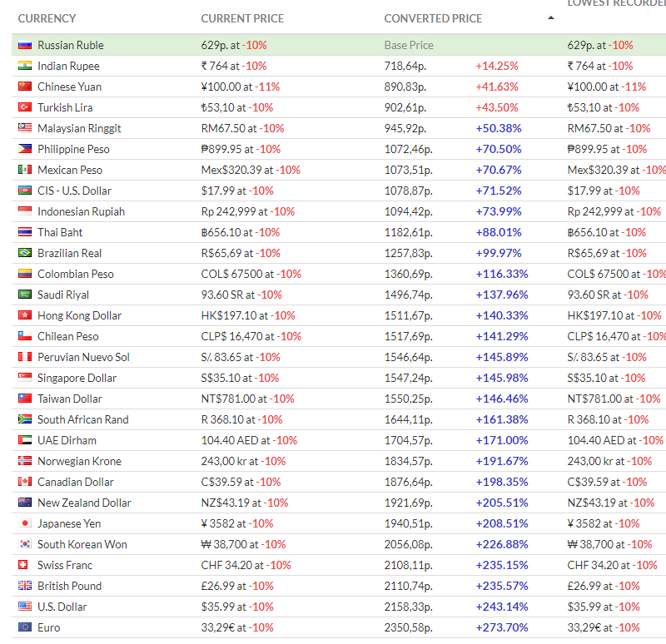Sort by the Current Price column header
Viewport: 666px width, 644px height.
[x=242, y=18]
